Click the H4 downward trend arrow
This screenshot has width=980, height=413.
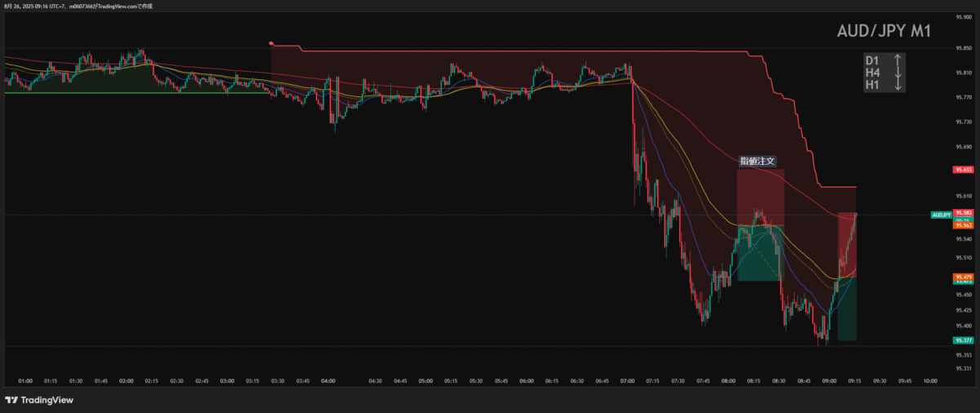898,72
